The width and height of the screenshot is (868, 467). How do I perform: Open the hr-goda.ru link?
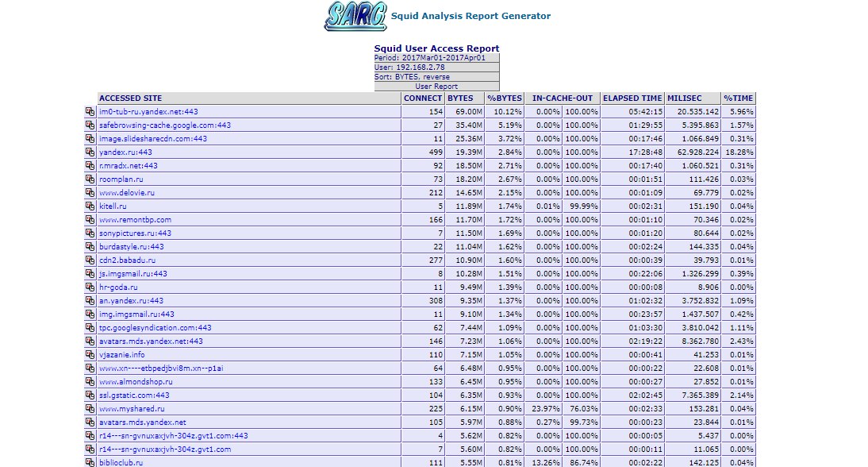(x=118, y=287)
